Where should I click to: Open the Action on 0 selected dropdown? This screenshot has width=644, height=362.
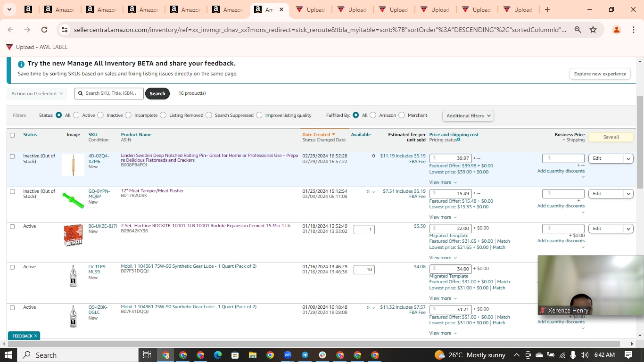(37, 94)
